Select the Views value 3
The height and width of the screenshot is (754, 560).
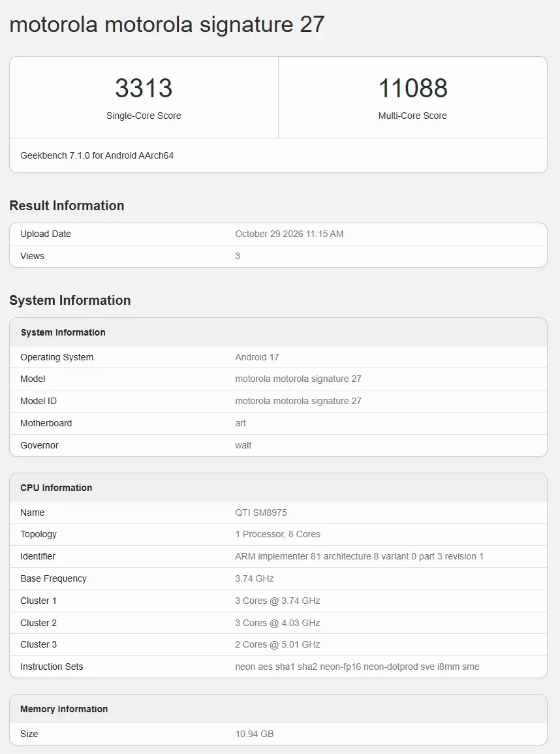pyautogui.click(x=238, y=256)
